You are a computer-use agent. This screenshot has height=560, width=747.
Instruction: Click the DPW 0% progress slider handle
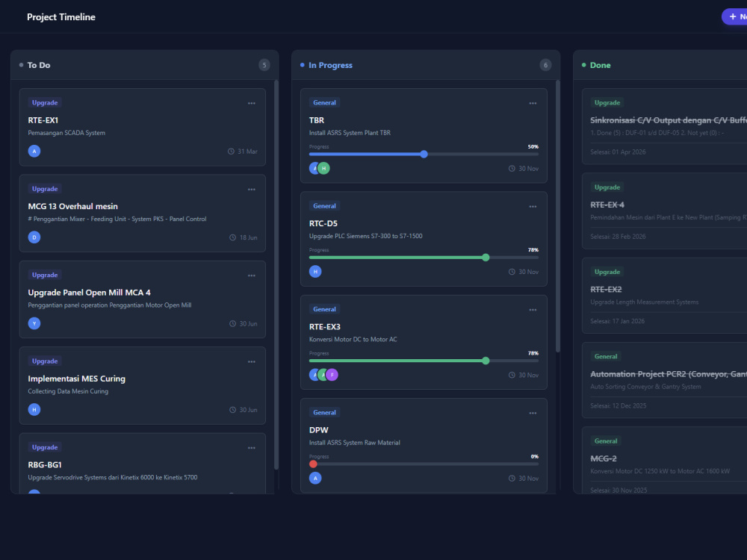pos(313,464)
